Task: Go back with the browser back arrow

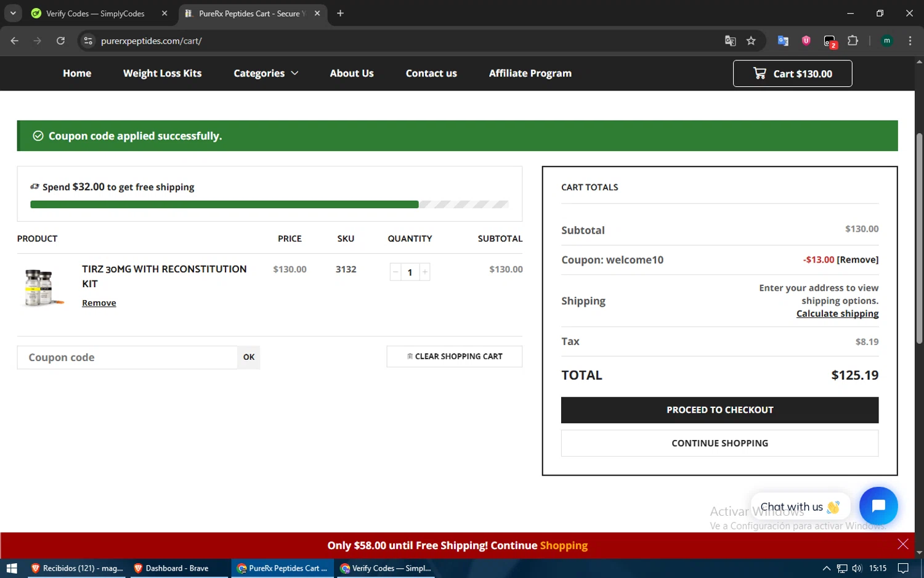Action: tap(15, 41)
